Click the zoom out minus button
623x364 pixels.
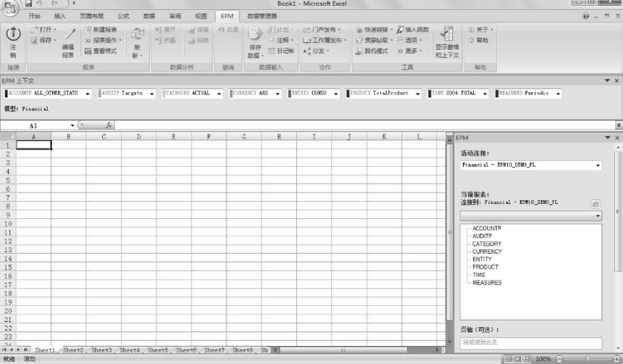pyautogui.click(x=560, y=359)
